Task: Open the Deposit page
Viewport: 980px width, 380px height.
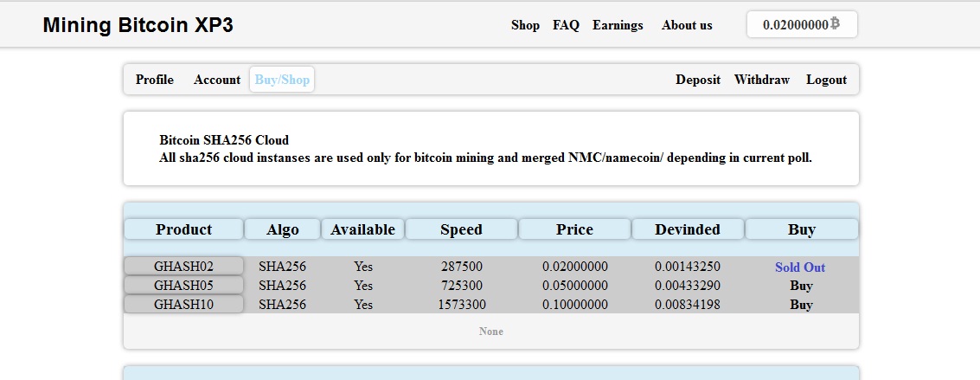Action: coord(697,80)
